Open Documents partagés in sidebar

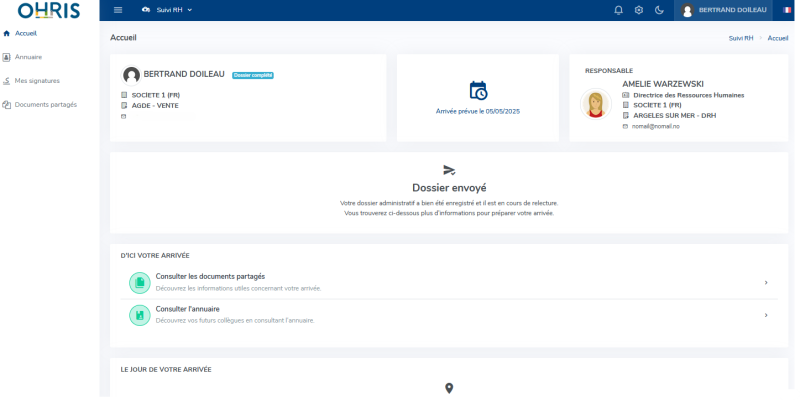click(x=43, y=104)
